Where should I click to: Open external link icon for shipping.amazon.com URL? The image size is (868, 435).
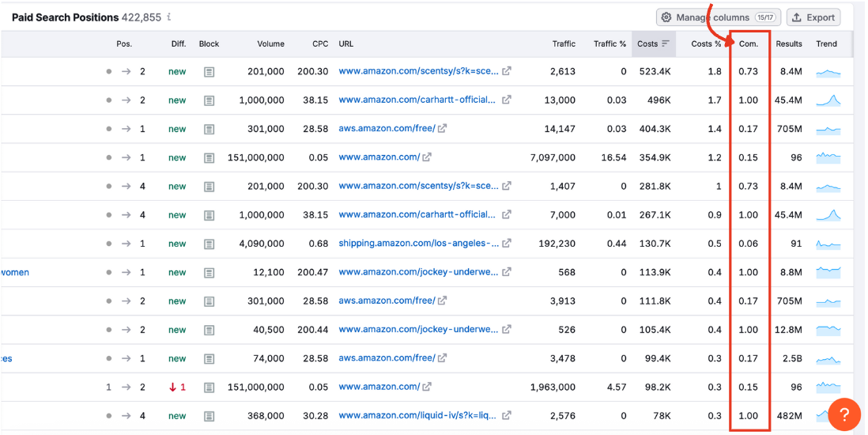click(x=507, y=244)
